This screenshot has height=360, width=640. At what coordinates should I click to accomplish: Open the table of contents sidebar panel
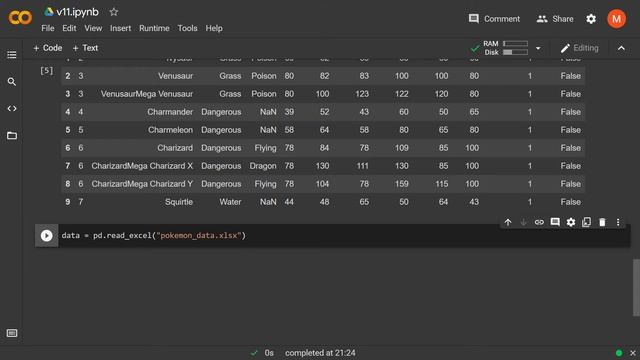12,55
